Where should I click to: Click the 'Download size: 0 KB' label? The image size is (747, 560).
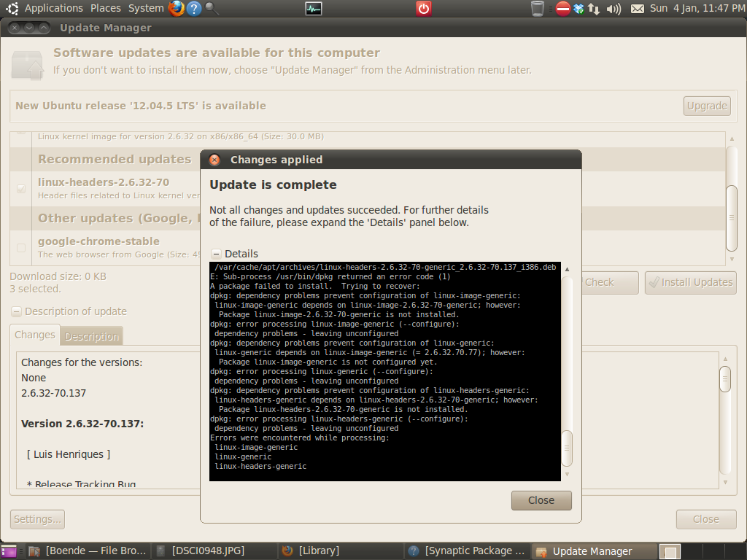pyautogui.click(x=58, y=276)
